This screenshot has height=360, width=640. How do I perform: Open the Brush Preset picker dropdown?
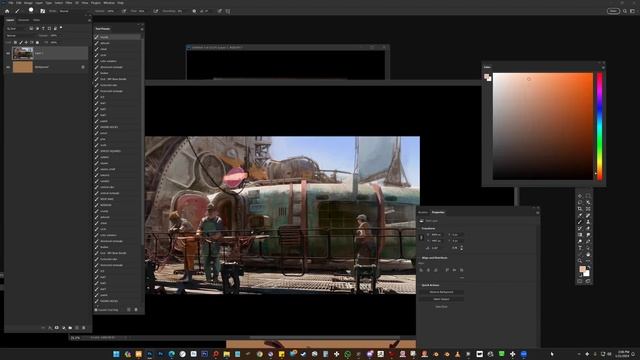click(31, 11)
